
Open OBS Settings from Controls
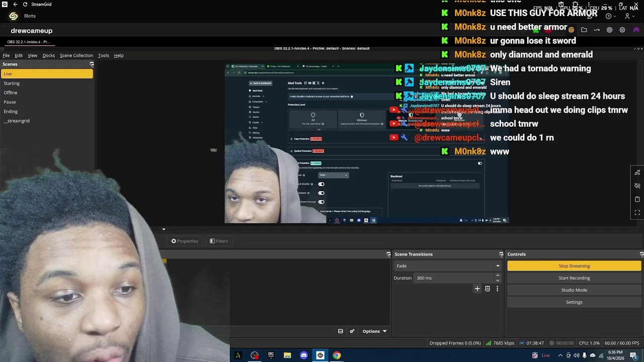click(x=574, y=302)
